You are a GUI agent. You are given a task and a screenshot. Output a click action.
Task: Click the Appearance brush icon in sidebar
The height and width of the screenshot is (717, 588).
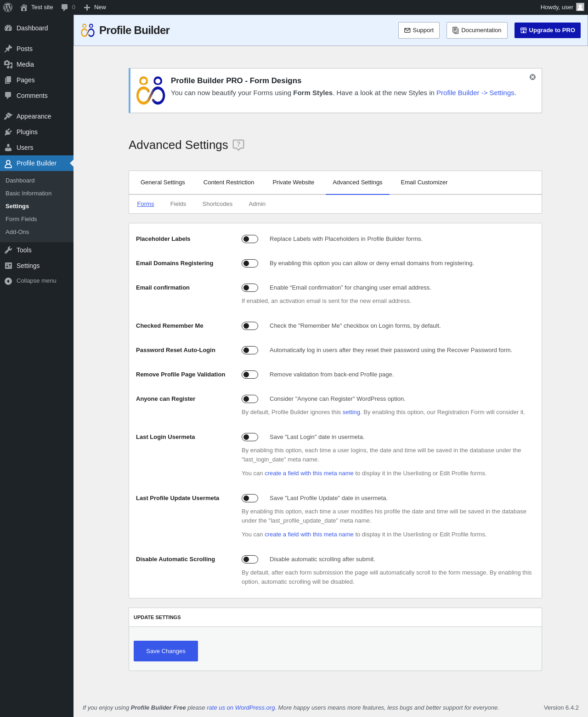[8, 116]
